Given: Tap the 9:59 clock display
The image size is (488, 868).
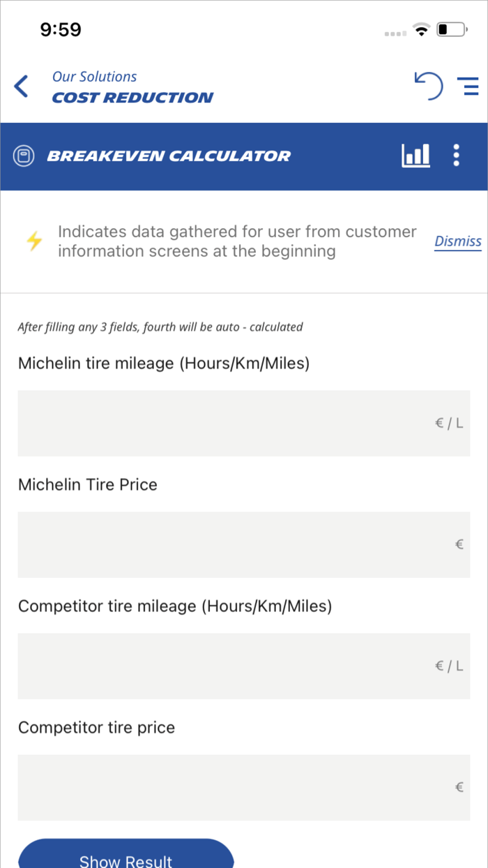Looking at the screenshot, I should 61,29.
